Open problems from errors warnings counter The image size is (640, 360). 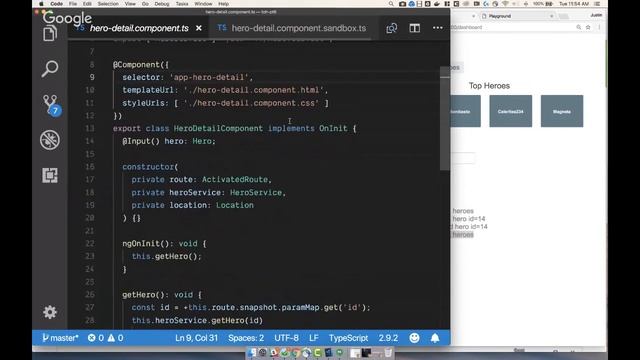[x=105, y=338]
